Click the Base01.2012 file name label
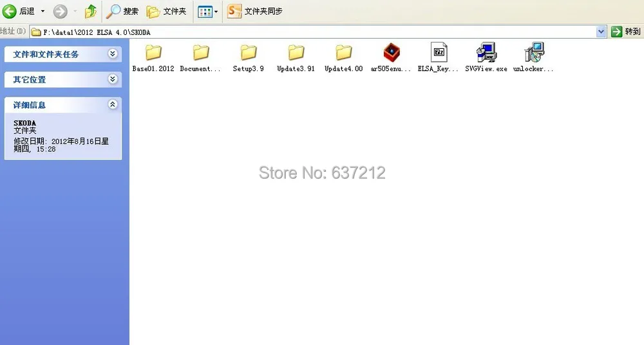Image resolution: width=644 pixels, height=345 pixels. coord(153,69)
